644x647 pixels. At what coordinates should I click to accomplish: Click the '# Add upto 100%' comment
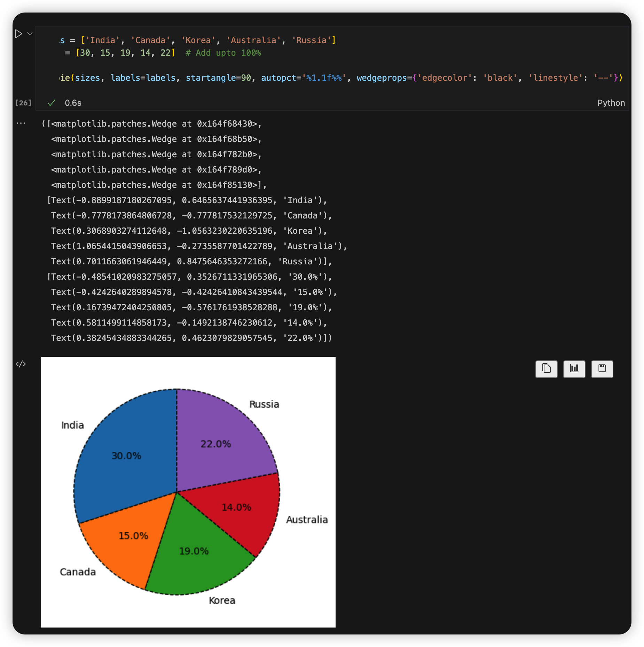[x=223, y=53]
